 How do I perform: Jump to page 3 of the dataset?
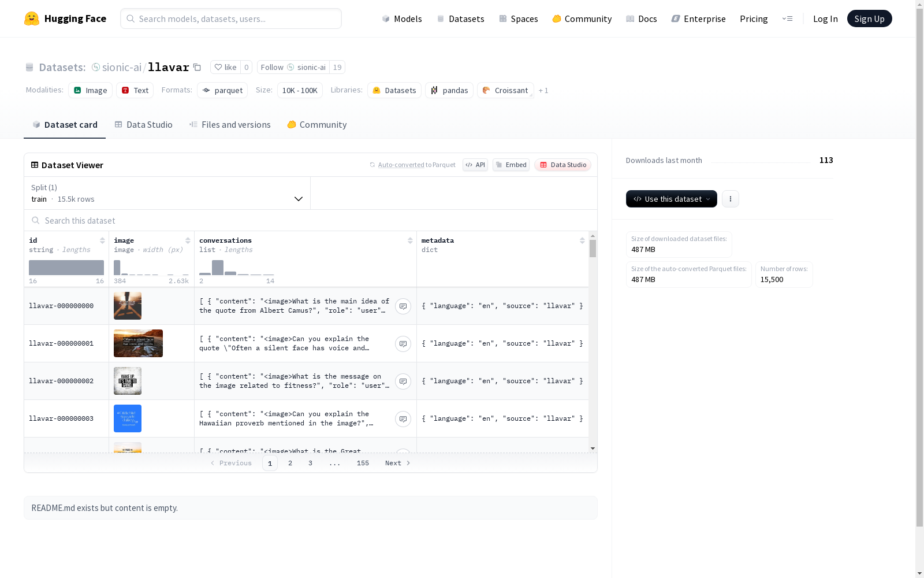pyautogui.click(x=310, y=463)
